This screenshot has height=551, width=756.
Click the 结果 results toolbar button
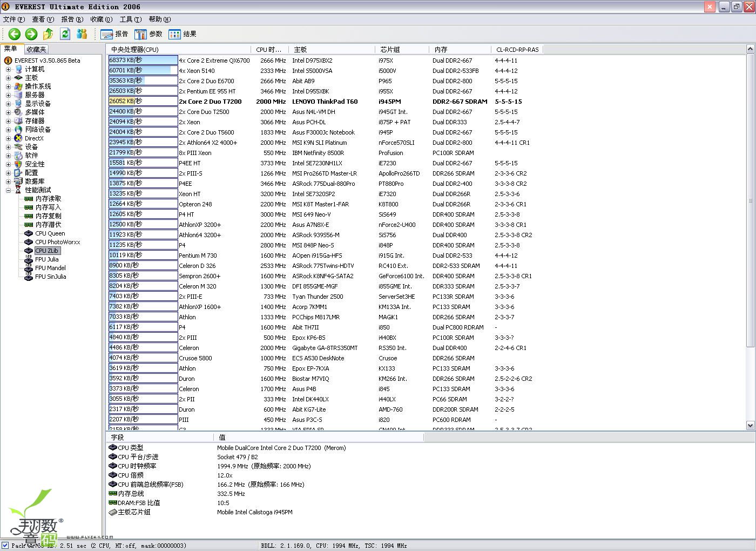[x=183, y=34]
